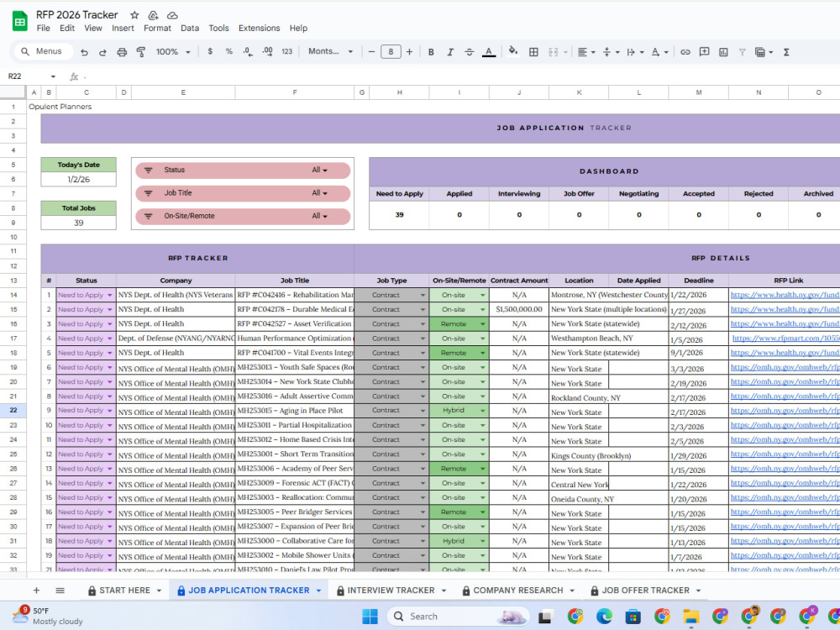Viewport: 840px width, 630px height.
Task: Open text rotation options
Action: [659, 52]
